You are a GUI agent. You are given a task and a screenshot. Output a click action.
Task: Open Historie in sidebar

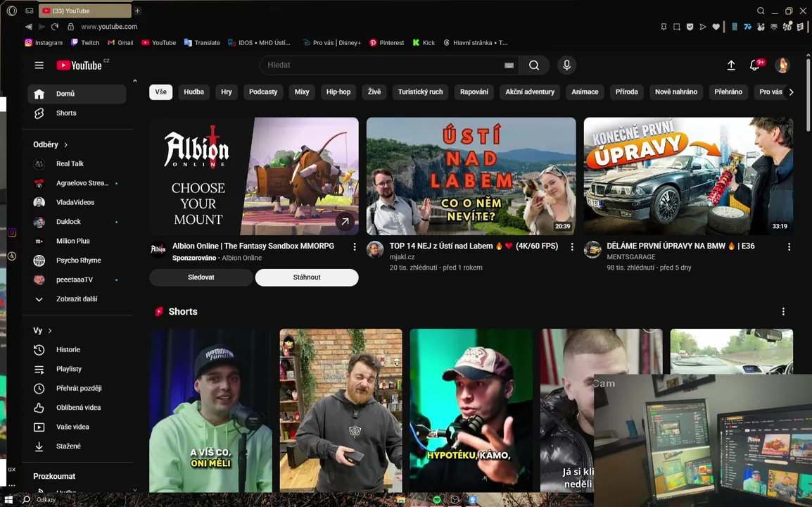pos(77,350)
